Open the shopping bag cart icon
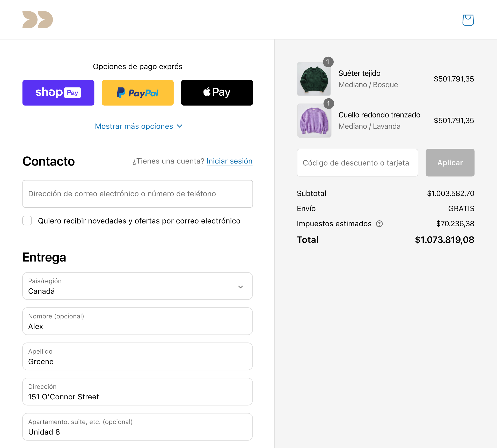This screenshot has height=448, width=497. (x=468, y=20)
